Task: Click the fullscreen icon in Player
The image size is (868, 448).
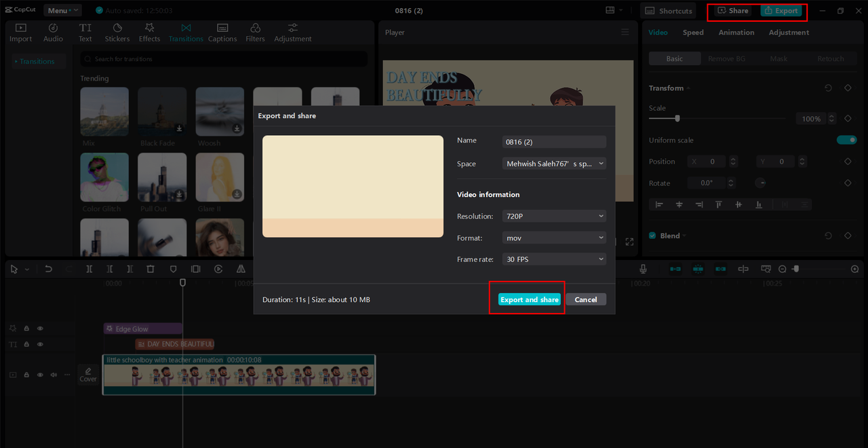Action: tap(629, 242)
